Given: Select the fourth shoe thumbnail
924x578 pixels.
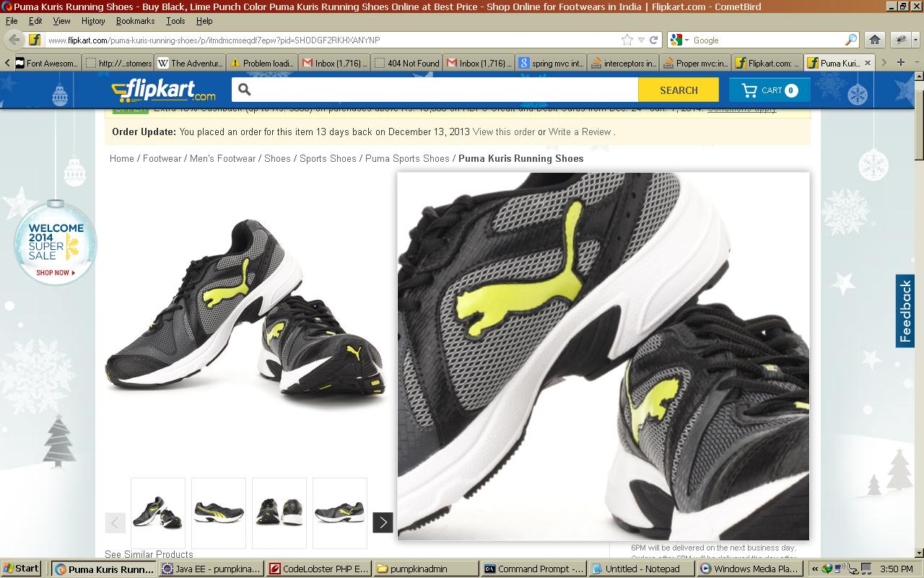Looking at the screenshot, I should click(340, 513).
